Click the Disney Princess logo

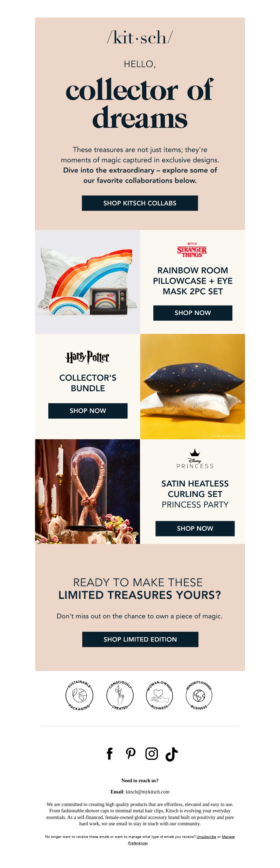195,458
